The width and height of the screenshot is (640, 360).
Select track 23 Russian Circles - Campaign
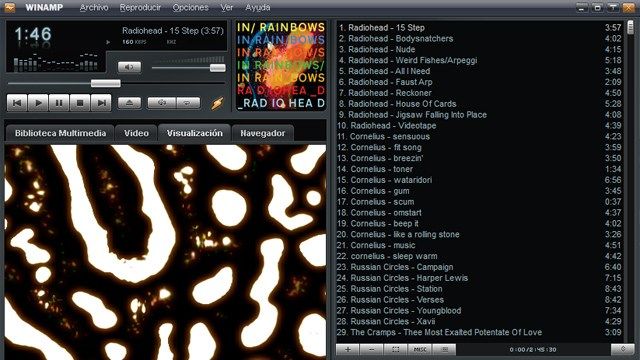pos(480,267)
